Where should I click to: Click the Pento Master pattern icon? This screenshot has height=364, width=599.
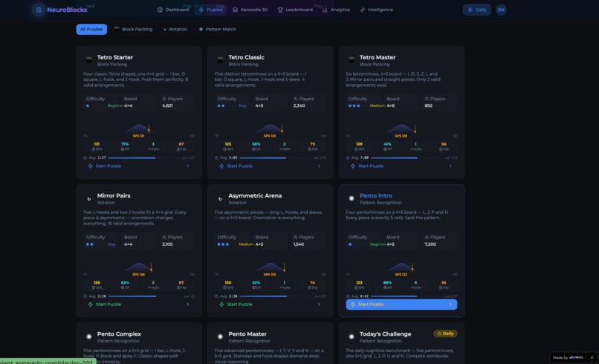(x=220, y=337)
